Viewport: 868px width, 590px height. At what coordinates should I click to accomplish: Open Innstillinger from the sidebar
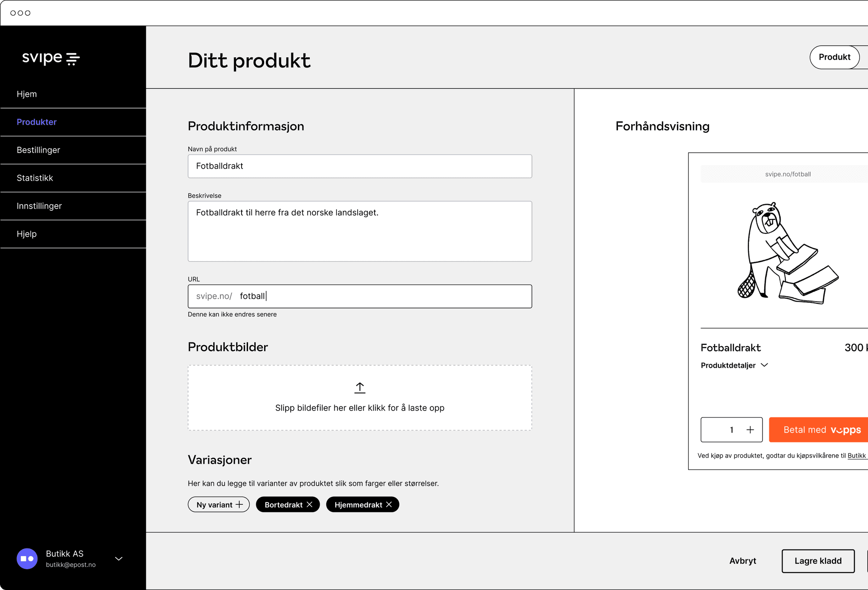tap(39, 206)
